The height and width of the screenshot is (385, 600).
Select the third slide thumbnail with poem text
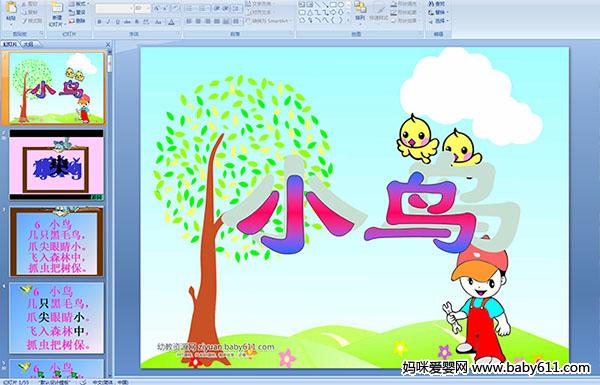(56, 241)
